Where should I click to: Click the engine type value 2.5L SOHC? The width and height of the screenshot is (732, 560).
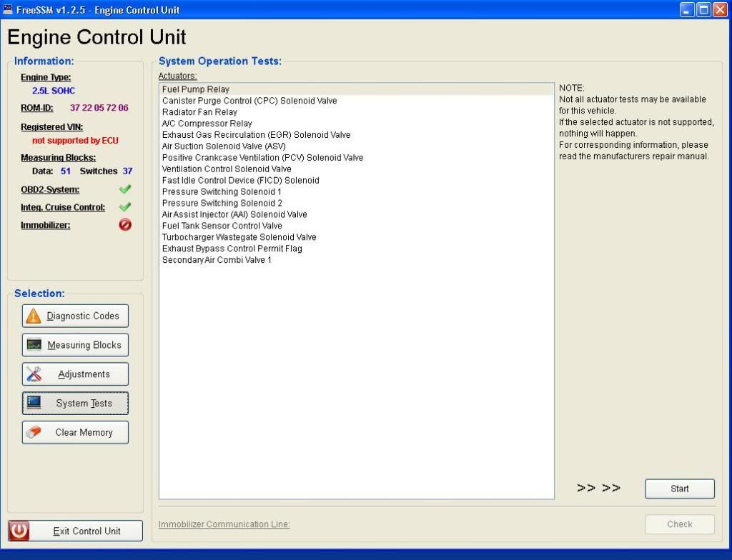click(x=53, y=91)
